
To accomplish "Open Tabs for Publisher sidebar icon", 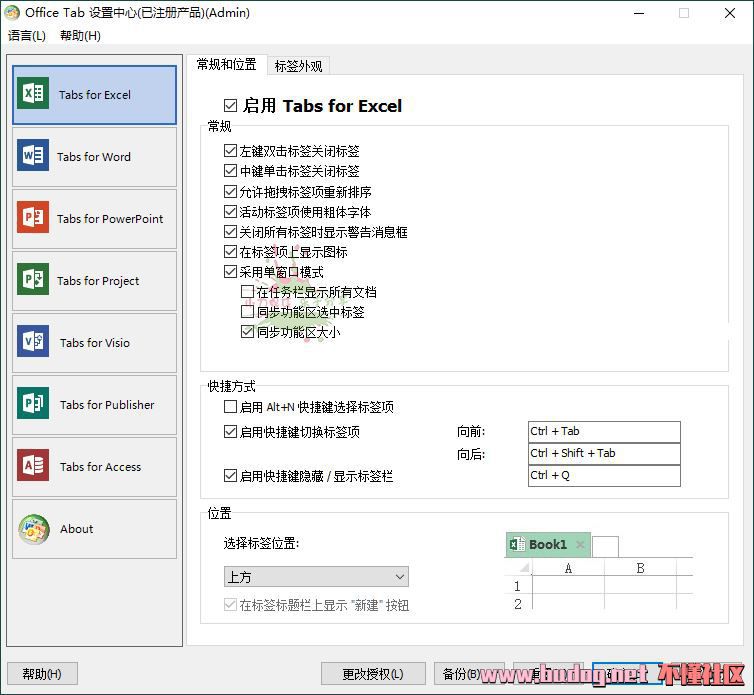I will tap(33, 405).
